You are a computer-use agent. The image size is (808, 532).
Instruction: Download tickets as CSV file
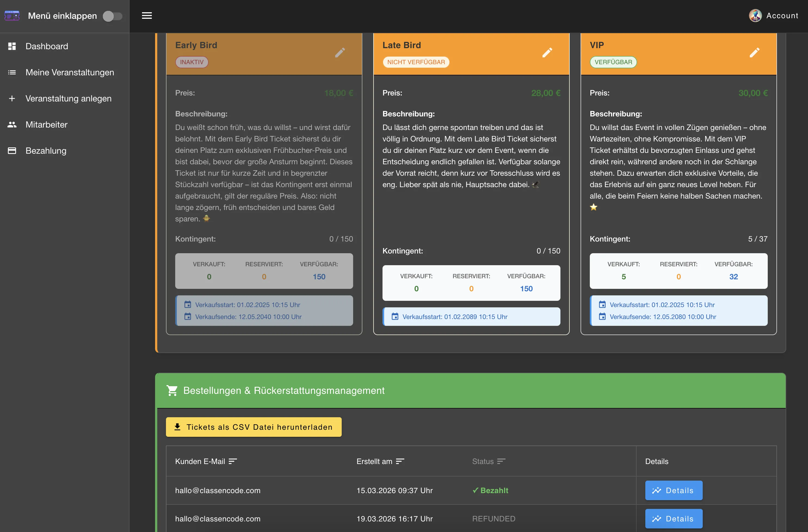[254, 427]
